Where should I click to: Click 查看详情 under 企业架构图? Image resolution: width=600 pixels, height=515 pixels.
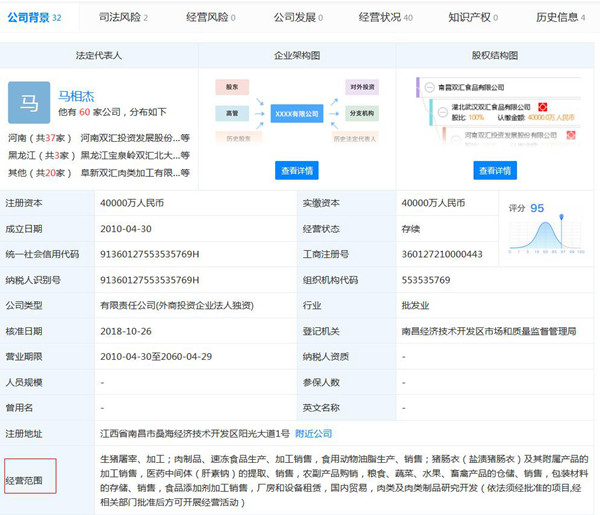pyautogui.click(x=299, y=171)
